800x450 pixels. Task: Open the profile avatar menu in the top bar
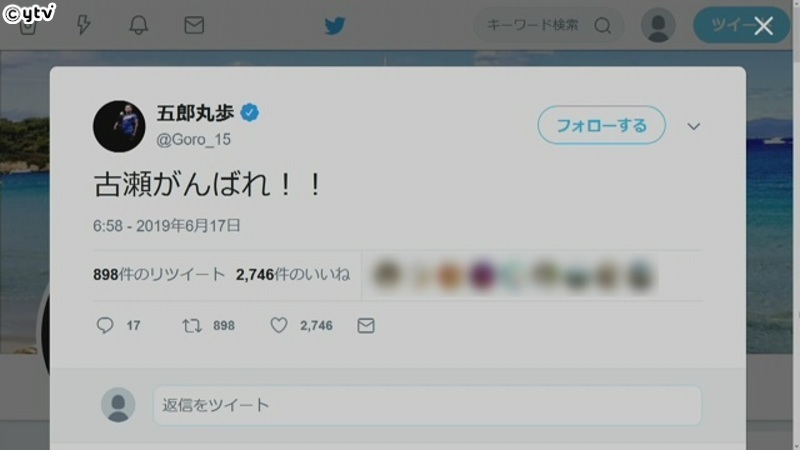click(658, 25)
